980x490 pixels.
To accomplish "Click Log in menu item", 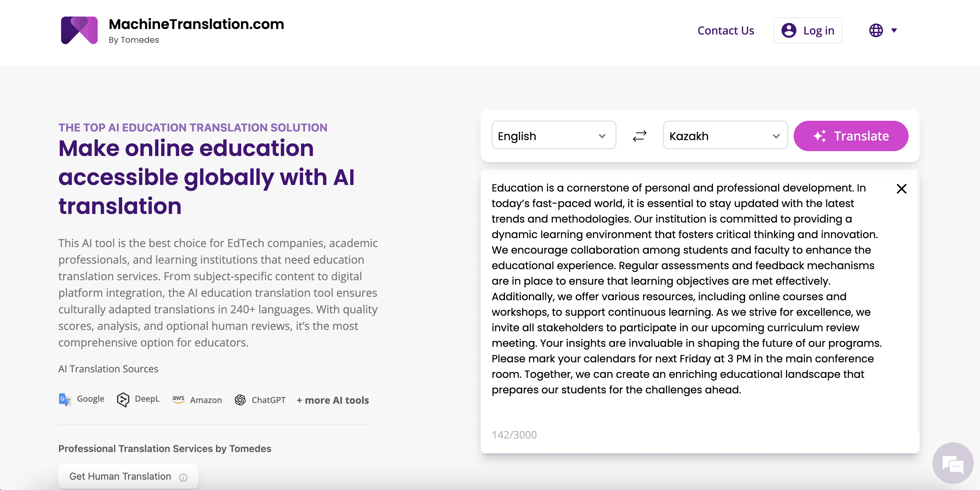I will [x=809, y=30].
